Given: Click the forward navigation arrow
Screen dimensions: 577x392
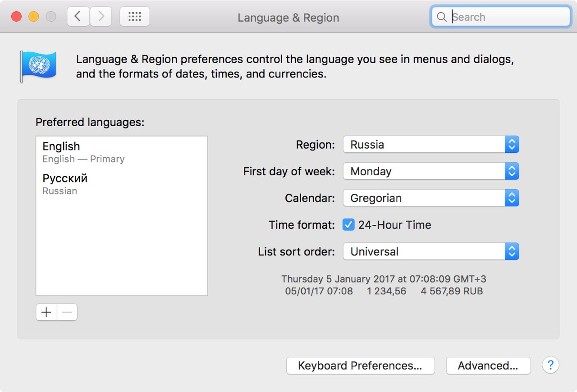Looking at the screenshot, I should click(x=101, y=17).
